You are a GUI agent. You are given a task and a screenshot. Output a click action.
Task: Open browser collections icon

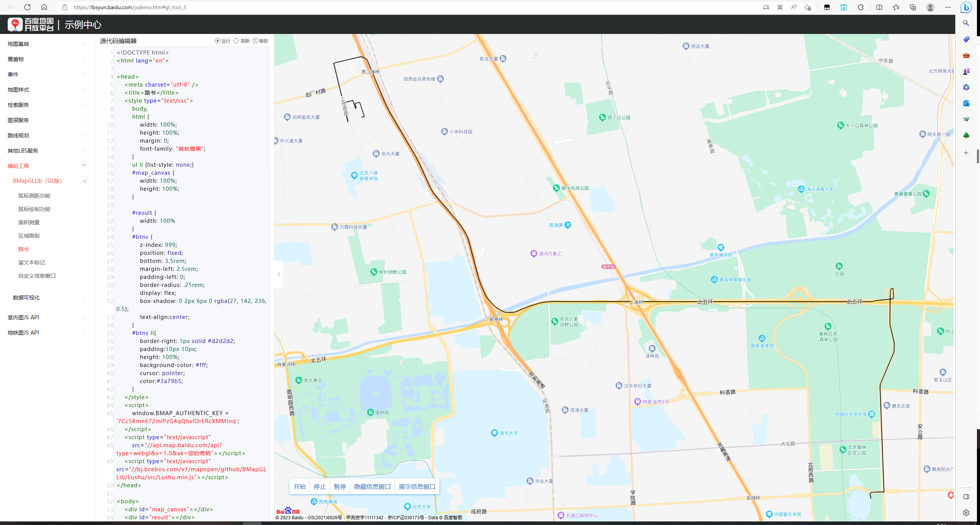click(x=913, y=7)
